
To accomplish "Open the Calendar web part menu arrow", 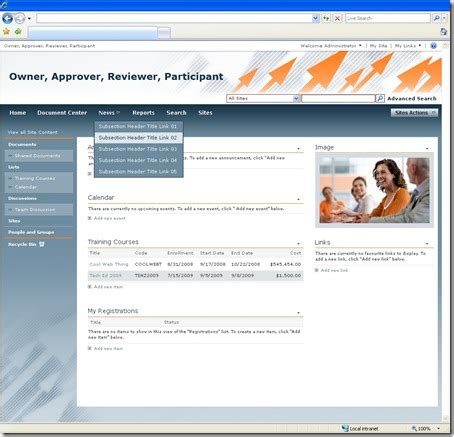I will [x=298, y=199].
